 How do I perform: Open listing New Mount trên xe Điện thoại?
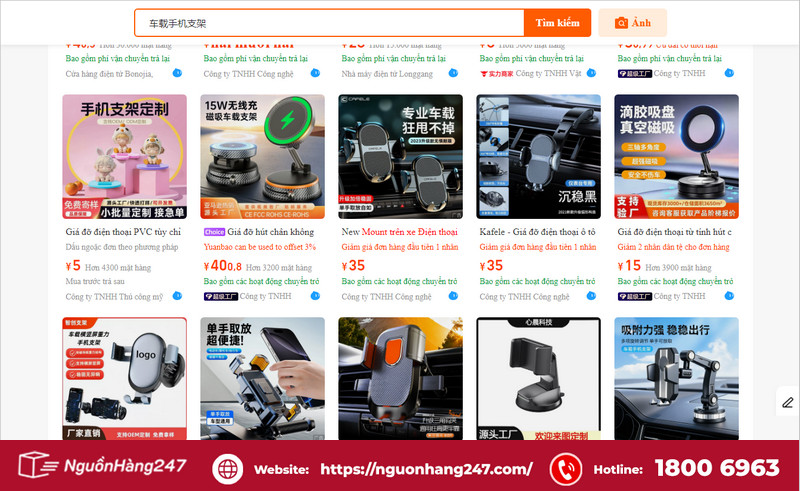tap(399, 232)
